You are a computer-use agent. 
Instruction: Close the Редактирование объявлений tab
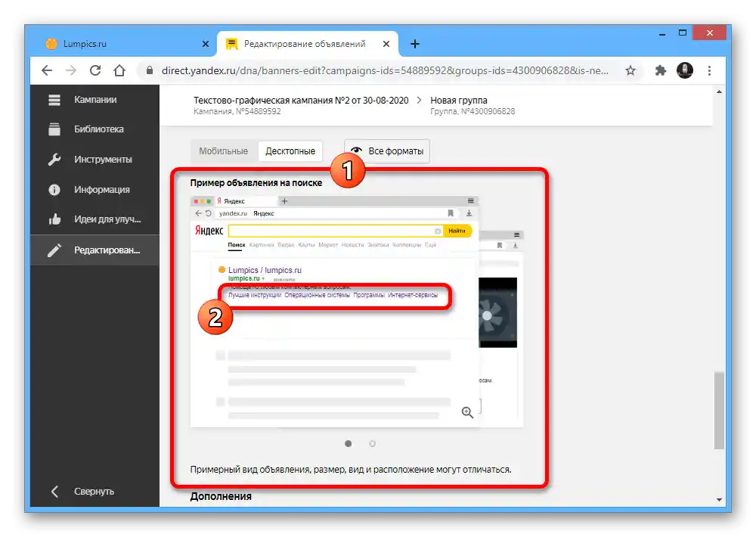386,44
